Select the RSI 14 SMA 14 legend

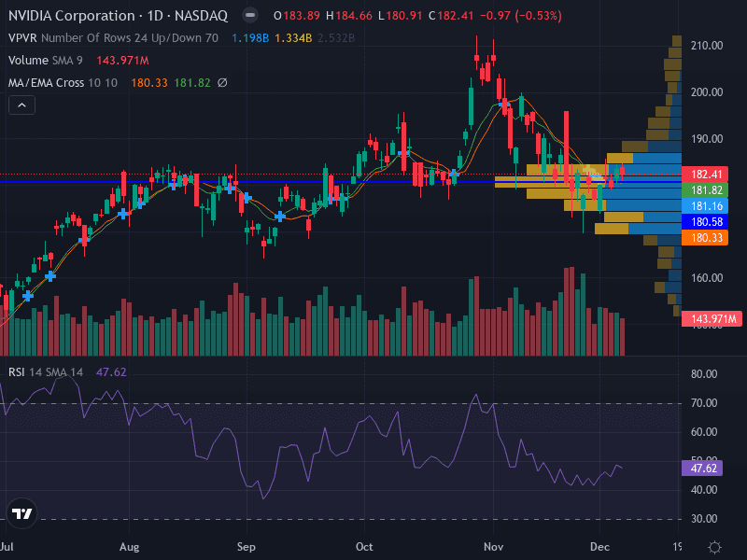(46, 371)
